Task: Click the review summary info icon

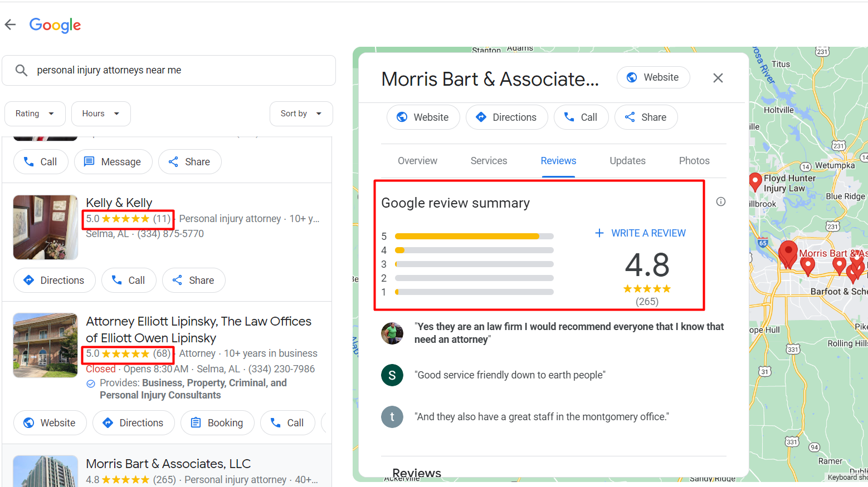Action: (721, 201)
